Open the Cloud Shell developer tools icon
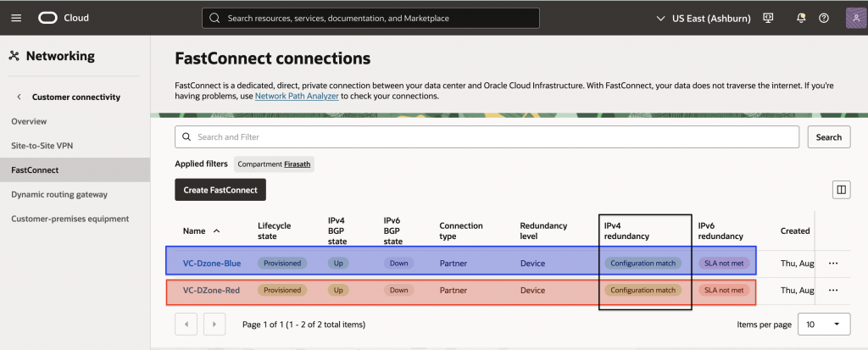The height and width of the screenshot is (350, 868). [x=768, y=18]
